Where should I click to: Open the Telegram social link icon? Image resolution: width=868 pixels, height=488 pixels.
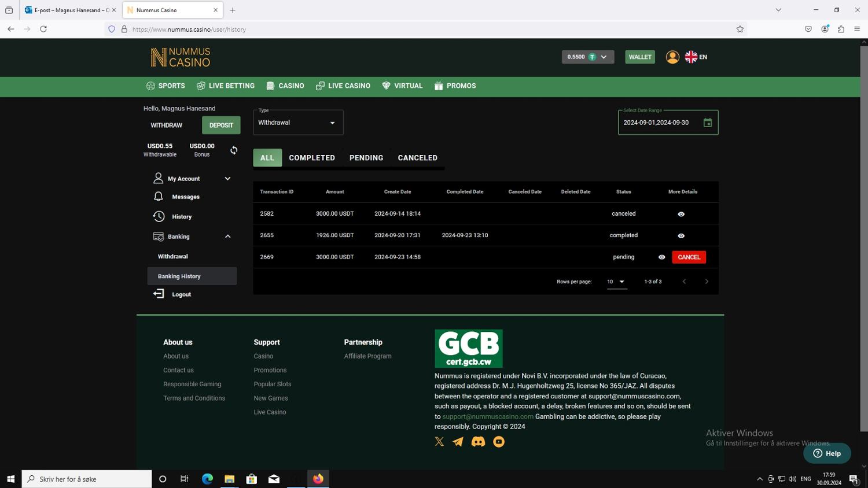click(458, 442)
